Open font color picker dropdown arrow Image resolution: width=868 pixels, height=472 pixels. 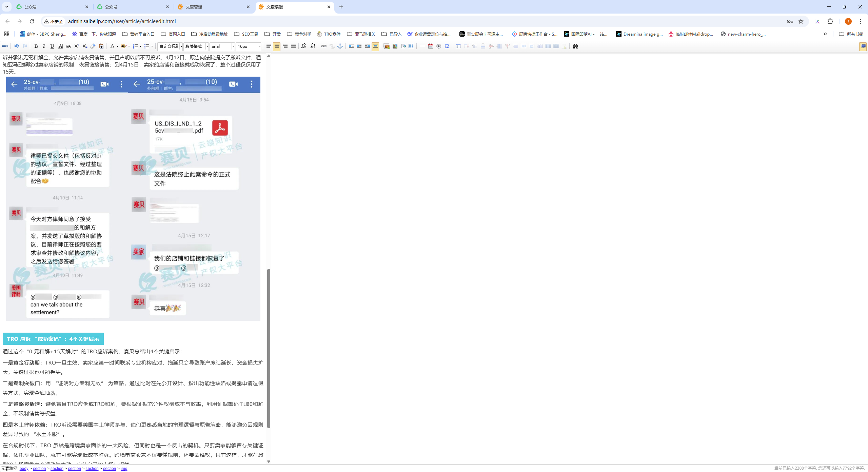tap(117, 46)
